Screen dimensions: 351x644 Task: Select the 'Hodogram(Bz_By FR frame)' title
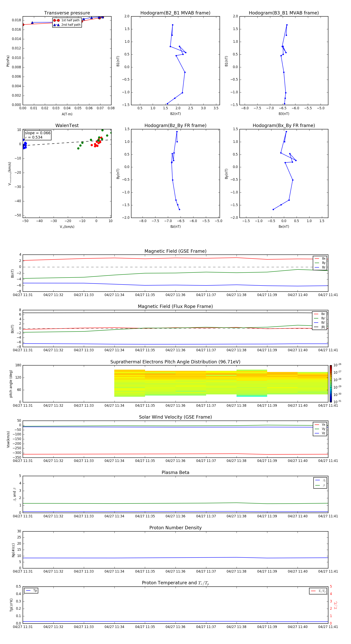[175, 125]
